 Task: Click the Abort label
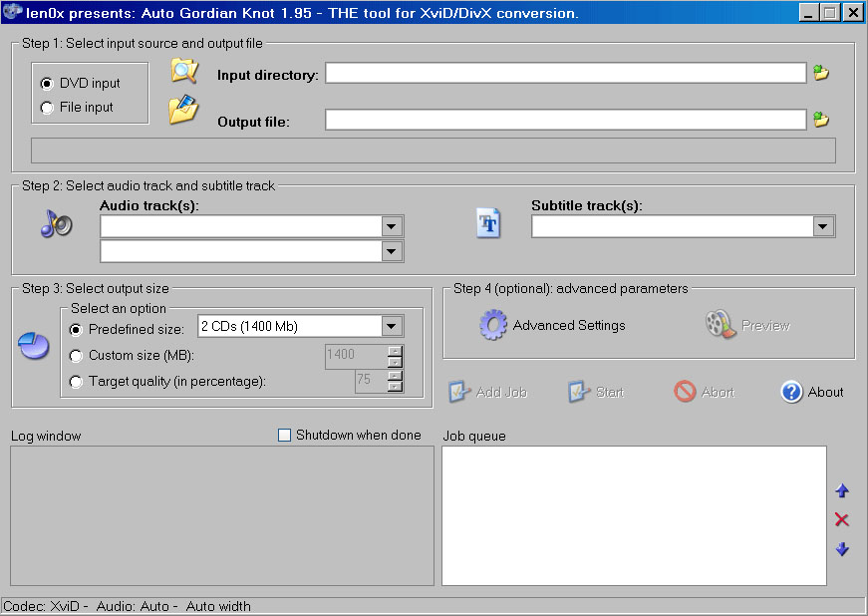[x=718, y=393]
